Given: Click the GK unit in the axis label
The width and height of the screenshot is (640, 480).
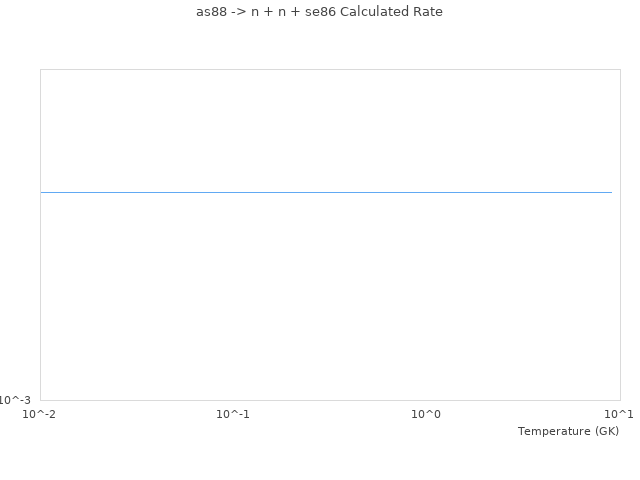Looking at the screenshot, I should (x=607, y=431).
